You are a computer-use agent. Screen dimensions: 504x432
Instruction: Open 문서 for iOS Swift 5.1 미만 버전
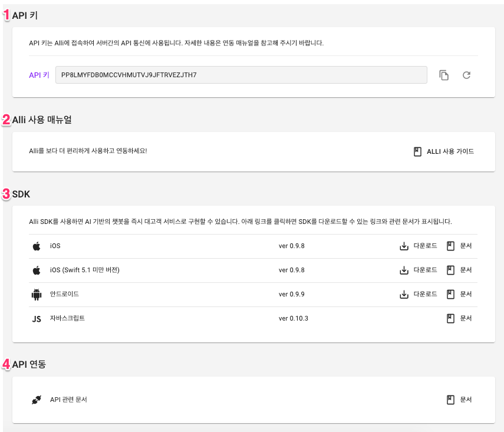(x=459, y=270)
